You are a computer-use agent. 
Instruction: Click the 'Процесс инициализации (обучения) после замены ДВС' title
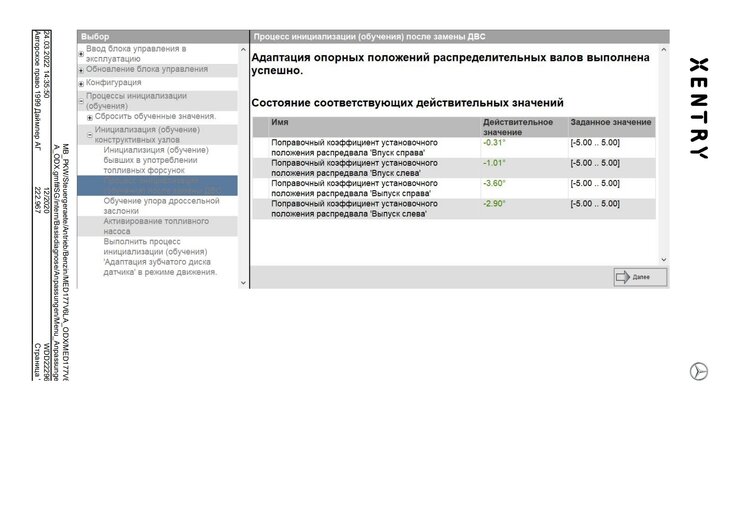click(x=370, y=36)
